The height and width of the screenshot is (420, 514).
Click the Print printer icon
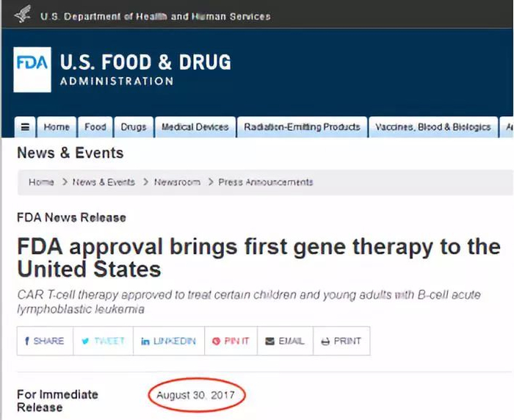pyautogui.click(x=325, y=341)
